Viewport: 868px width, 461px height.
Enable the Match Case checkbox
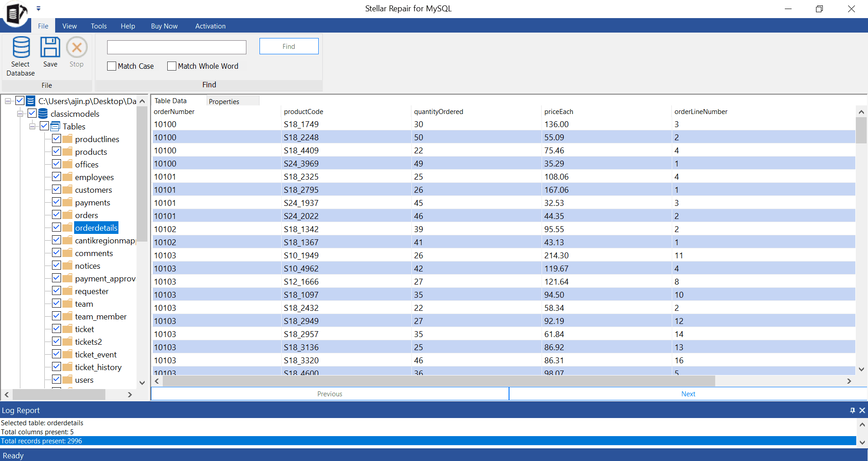(112, 66)
